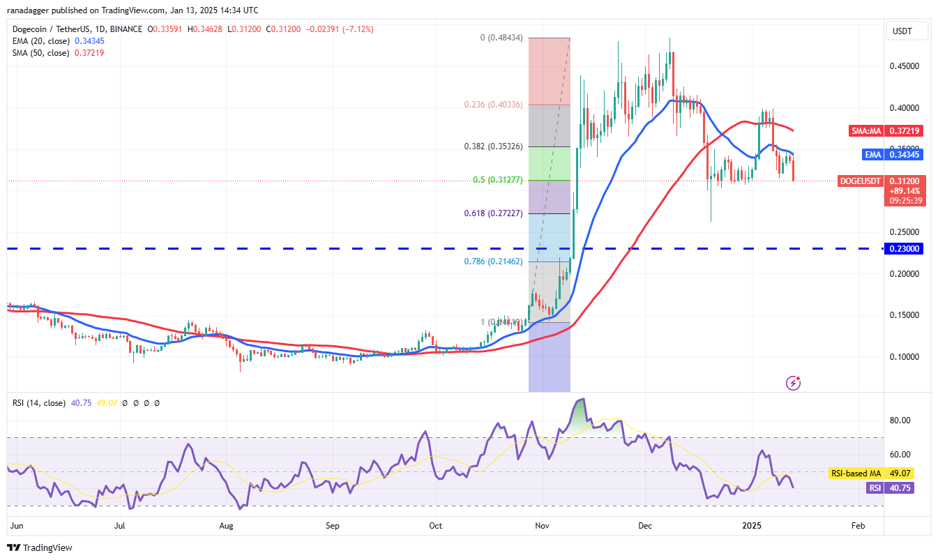Select the SMA (50, close) indicator legend
The height and width of the screenshot is (560, 938).
point(43,52)
